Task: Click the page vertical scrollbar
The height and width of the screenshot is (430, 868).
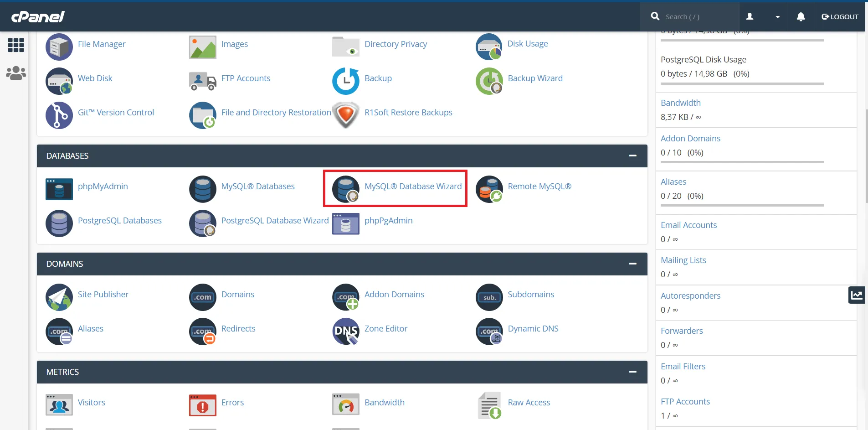Action: (x=866, y=156)
